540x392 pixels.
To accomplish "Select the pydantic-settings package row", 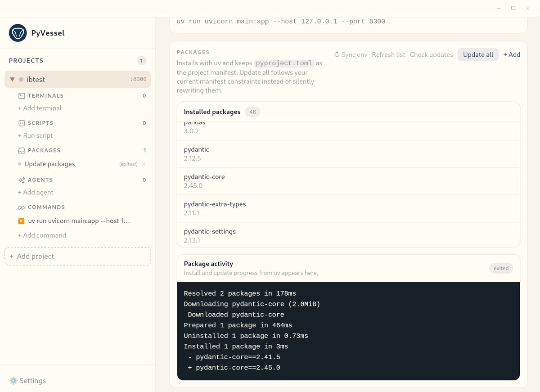I will point(348,235).
